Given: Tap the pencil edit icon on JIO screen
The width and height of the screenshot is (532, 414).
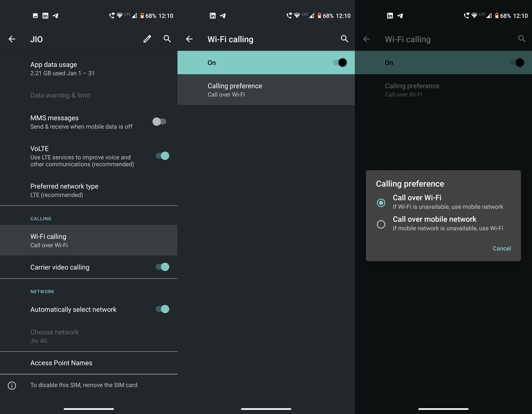Looking at the screenshot, I should point(147,39).
